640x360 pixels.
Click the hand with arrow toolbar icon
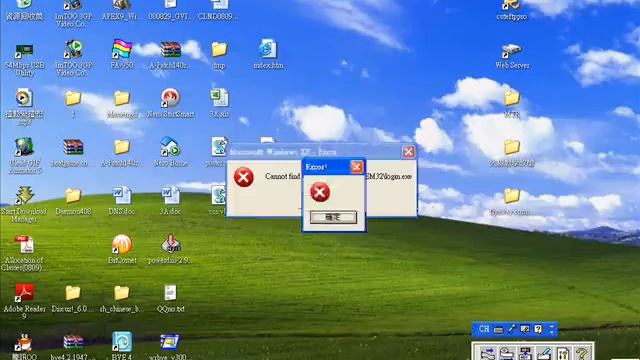point(487,353)
